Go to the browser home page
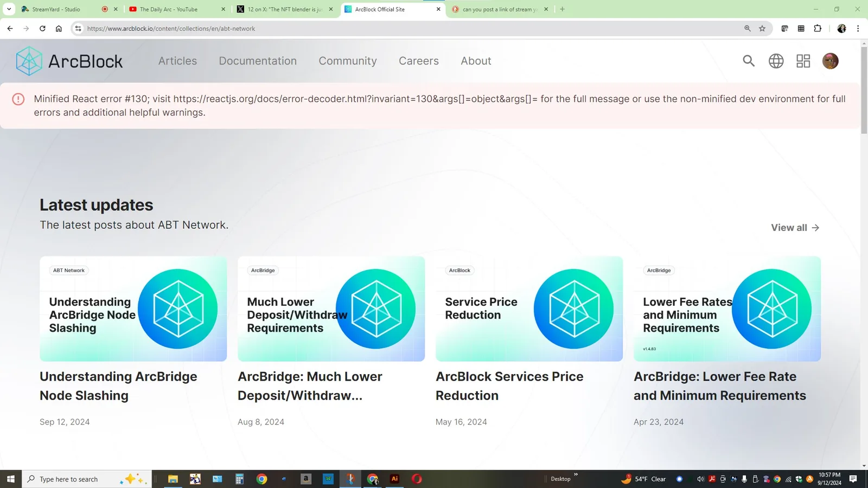Viewport: 868px width, 488px height. [59, 28]
